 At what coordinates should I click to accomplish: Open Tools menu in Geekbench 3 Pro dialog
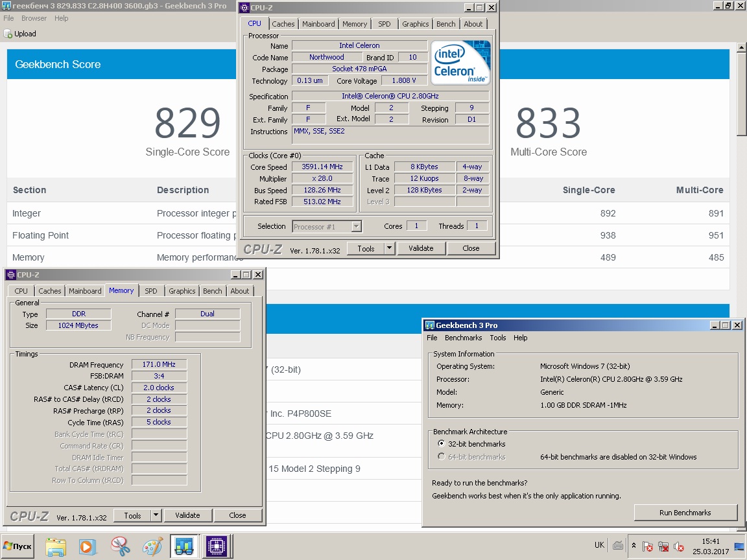coord(497,338)
